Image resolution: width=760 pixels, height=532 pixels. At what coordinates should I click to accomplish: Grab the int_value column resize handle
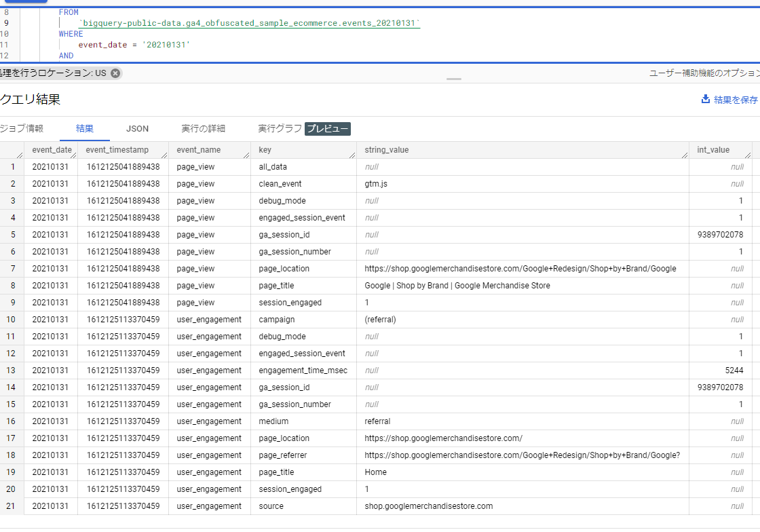click(x=748, y=155)
